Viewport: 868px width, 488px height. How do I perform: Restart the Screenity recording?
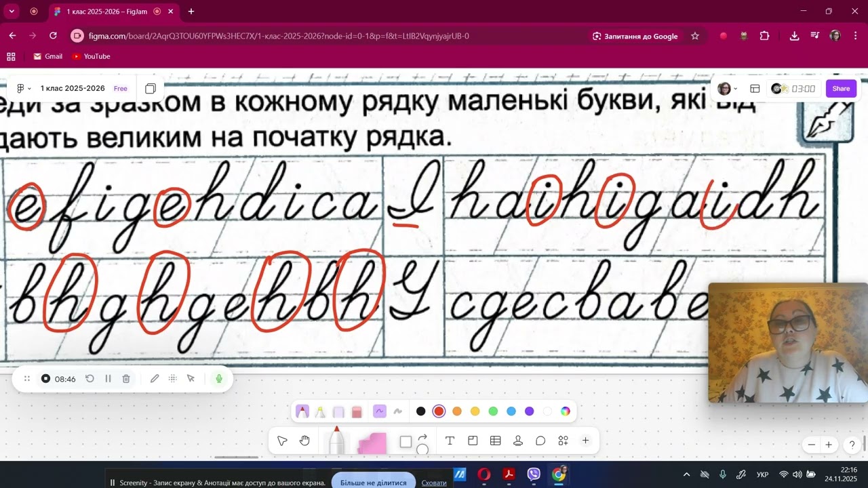pos(90,379)
